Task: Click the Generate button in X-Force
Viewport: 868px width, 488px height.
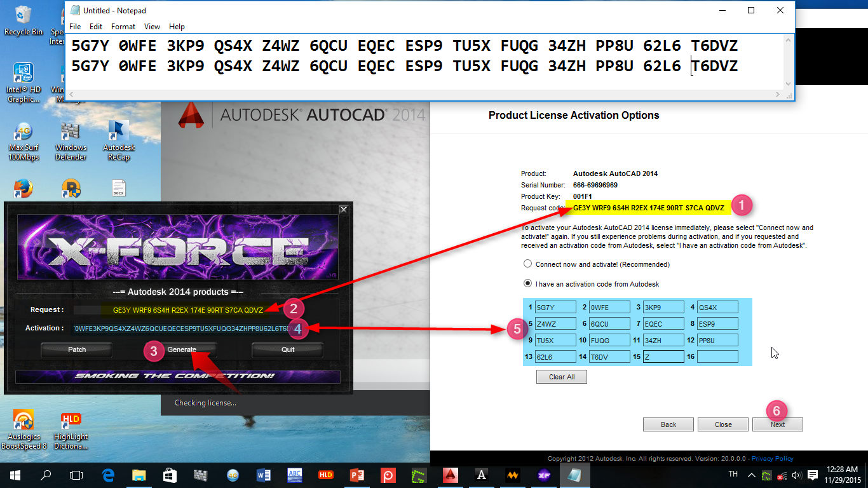Action: pyautogui.click(x=182, y=349)
